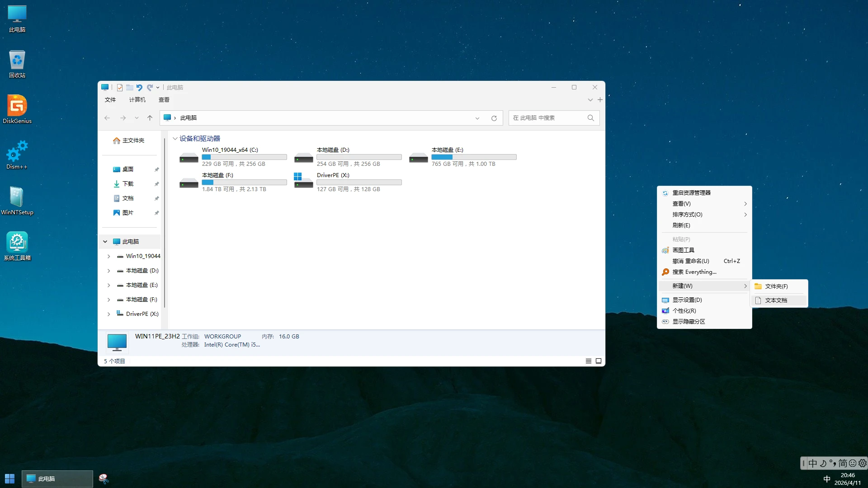Screen dimensions: 868x488
Task: Open IME settings gear icon
Action: [863, 463]
